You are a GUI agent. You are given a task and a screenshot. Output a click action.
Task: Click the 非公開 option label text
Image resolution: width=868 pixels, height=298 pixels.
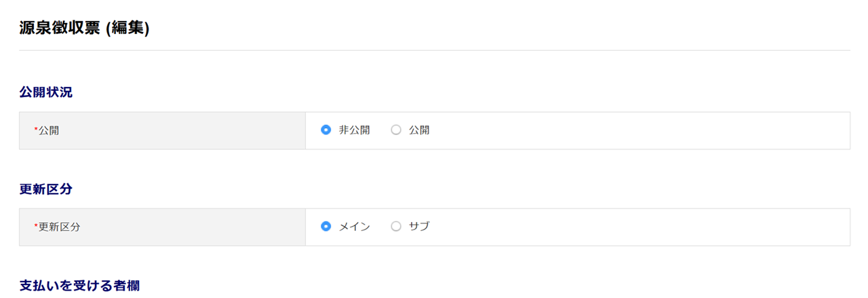[x=354, y=130]
